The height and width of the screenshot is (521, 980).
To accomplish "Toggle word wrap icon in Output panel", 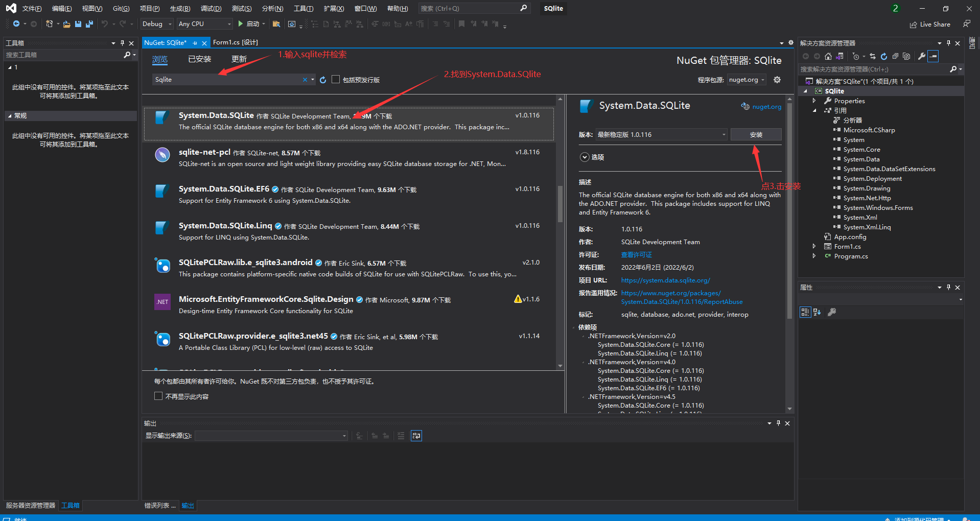I will 416,436.
